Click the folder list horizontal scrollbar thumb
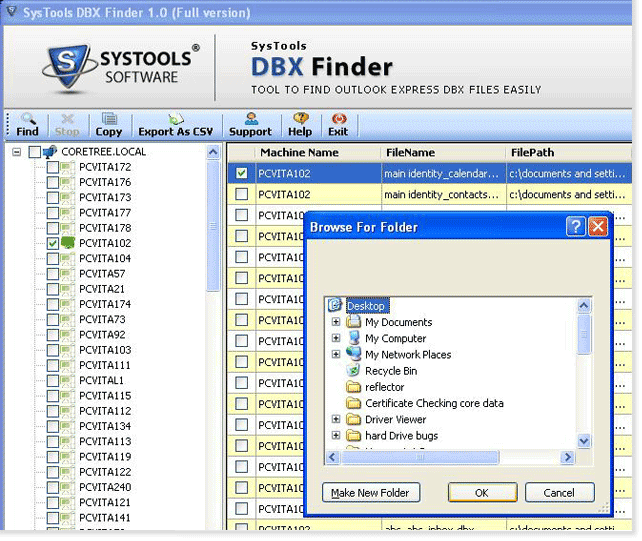This screenshot has height=541, width=642. pyautogui.click(x=420, y=457)
